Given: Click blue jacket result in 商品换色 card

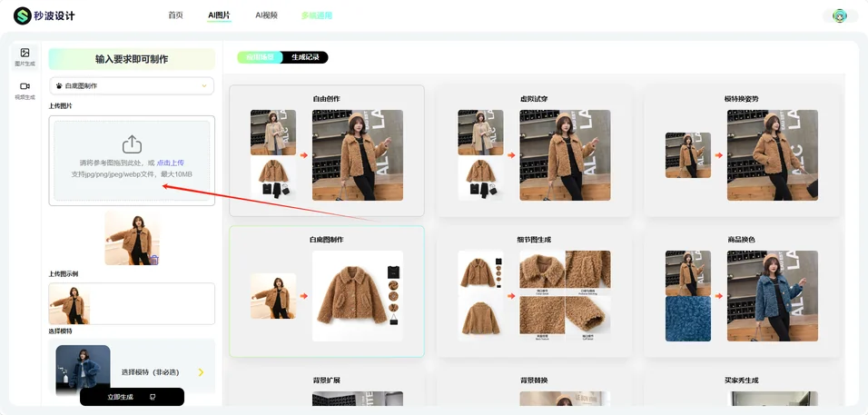Looking at the screenshot, I should click(x=773, y=296).
